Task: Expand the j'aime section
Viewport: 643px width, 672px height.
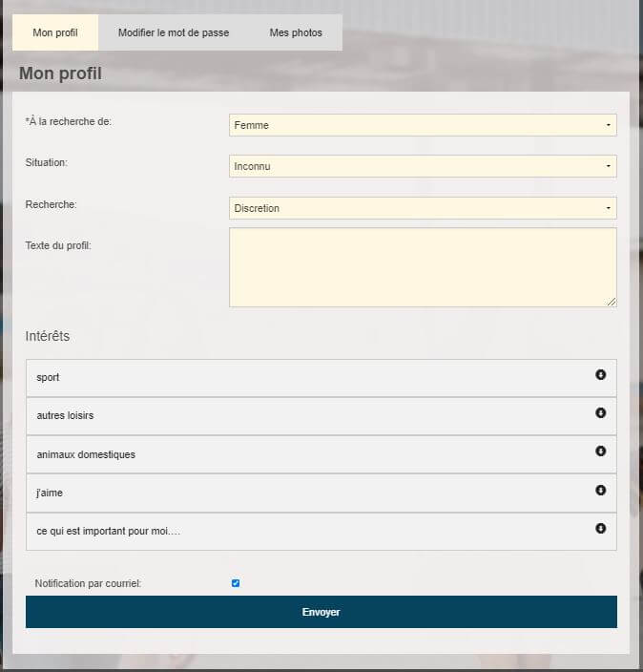Action: point(305,493)
